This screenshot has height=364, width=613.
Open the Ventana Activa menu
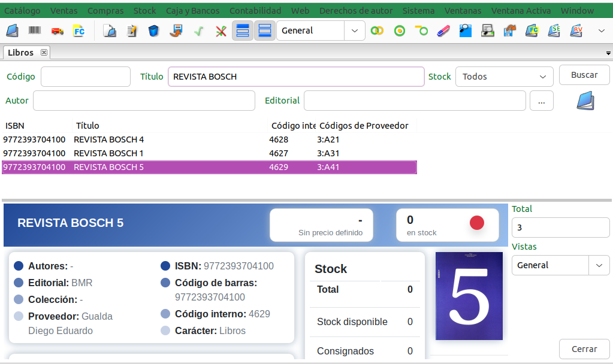[521, 11]
